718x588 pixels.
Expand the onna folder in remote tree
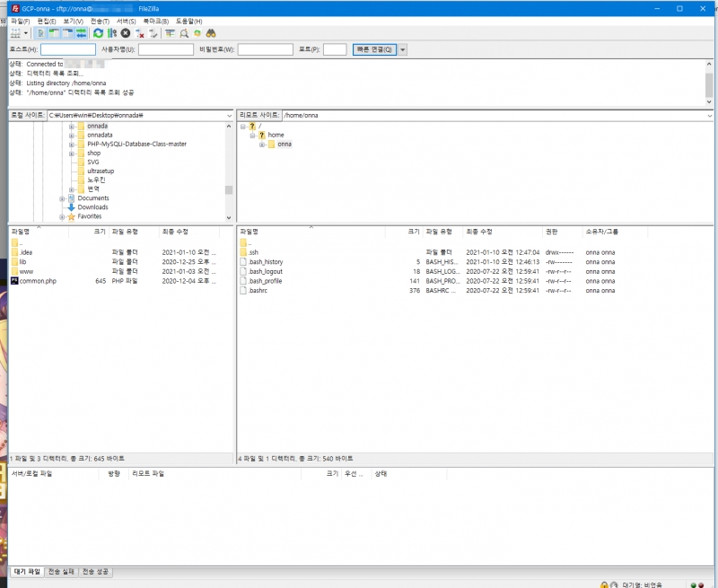pyautogui.click(x=261, y=145)
